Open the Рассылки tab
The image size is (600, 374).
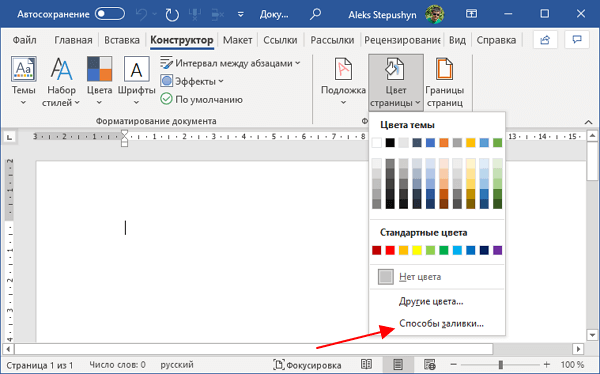pos(332,40)
